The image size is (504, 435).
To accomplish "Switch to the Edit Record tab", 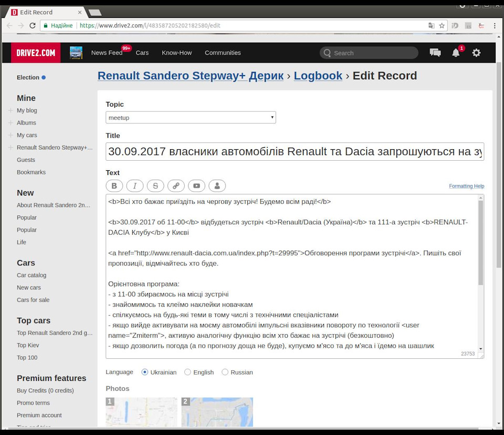I will [x=45, y=12].
